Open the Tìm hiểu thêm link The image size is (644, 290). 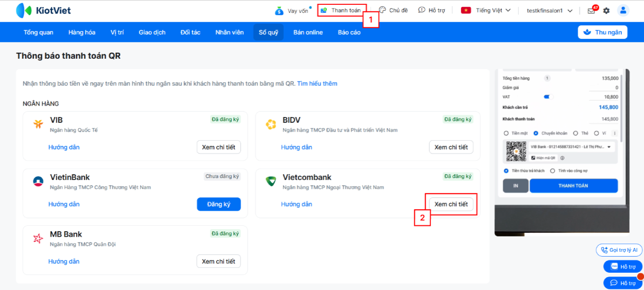pos(318,84)
